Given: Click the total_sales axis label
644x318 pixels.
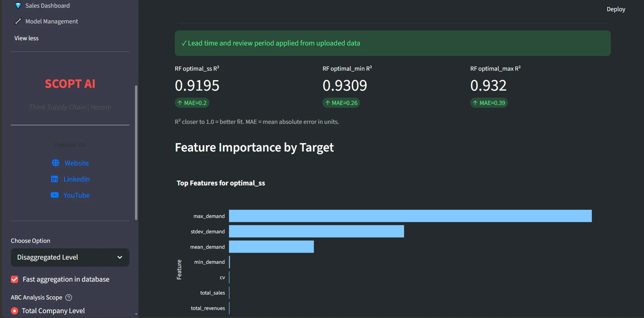Looking at the screenshot, I should [213, 293].
